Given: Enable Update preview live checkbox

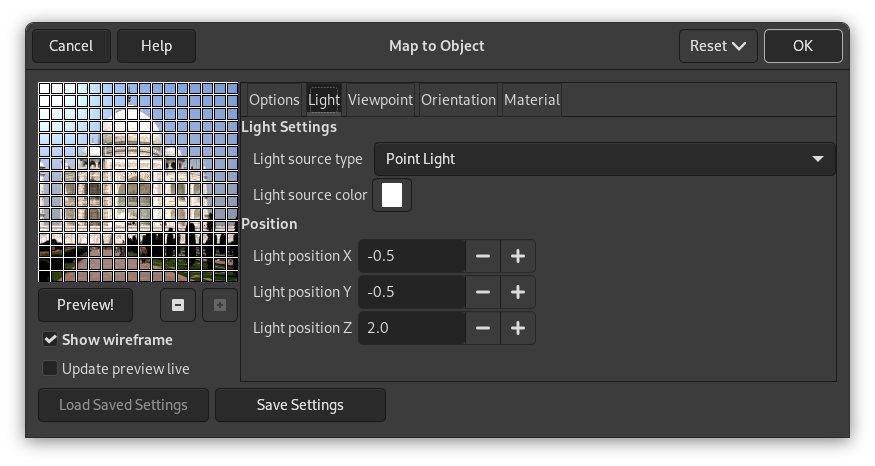Looking at the screenshot, I should [x=50, y=369].
